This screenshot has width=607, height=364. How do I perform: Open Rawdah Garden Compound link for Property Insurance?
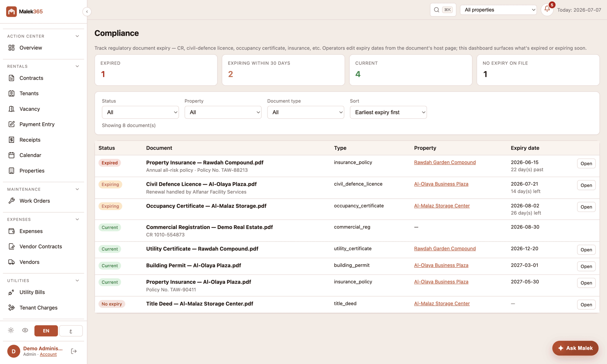(x=445, y=162)
